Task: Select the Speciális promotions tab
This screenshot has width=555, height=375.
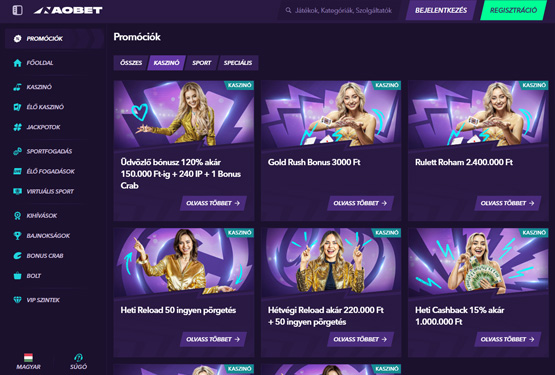Action: (238, 63)
